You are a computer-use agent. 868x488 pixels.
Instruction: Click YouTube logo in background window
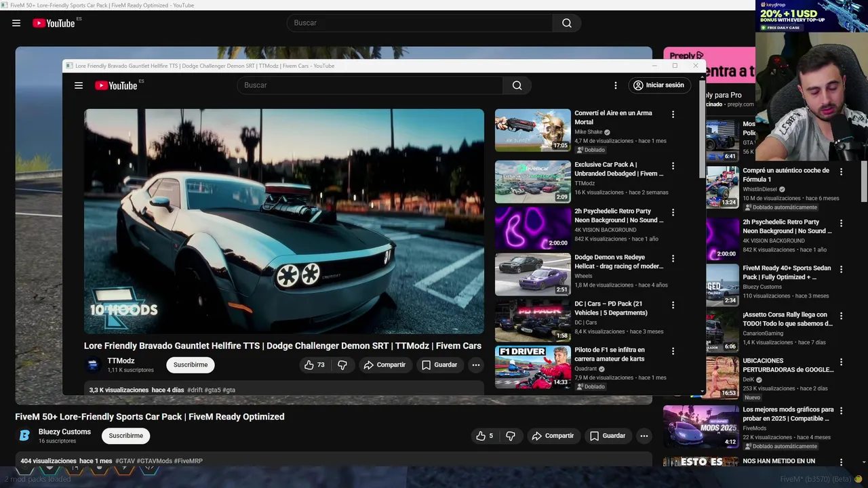54,23
